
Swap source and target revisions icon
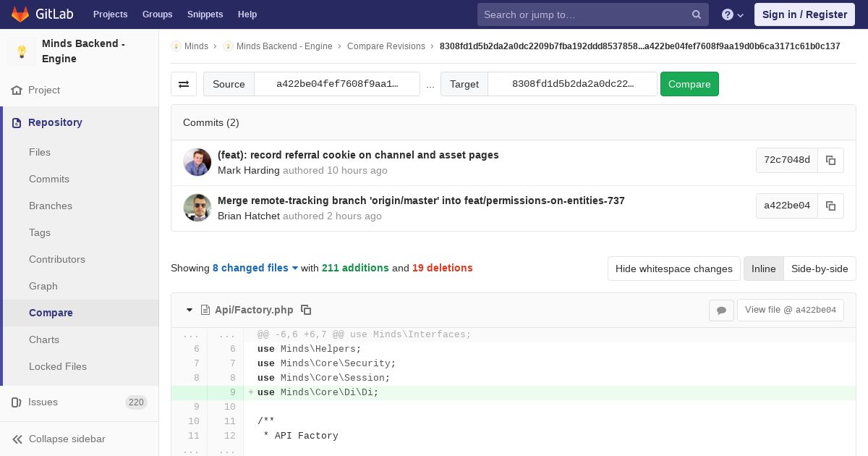tap(184, 84)
